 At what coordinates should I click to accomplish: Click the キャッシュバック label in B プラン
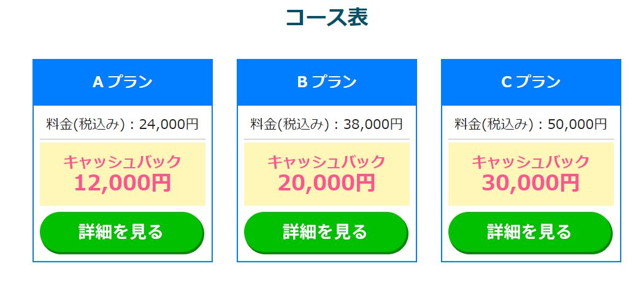click(x=326, y=162)
